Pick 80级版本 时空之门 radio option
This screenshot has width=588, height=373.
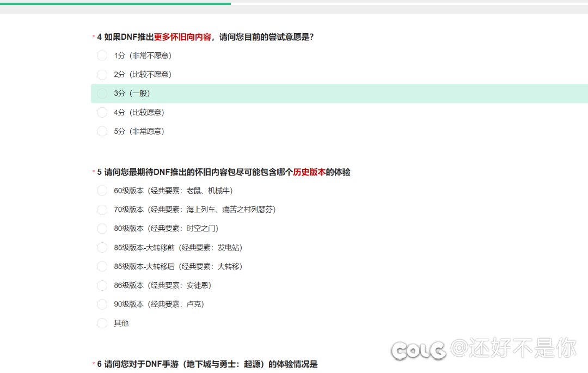click(x=102, y=229)
